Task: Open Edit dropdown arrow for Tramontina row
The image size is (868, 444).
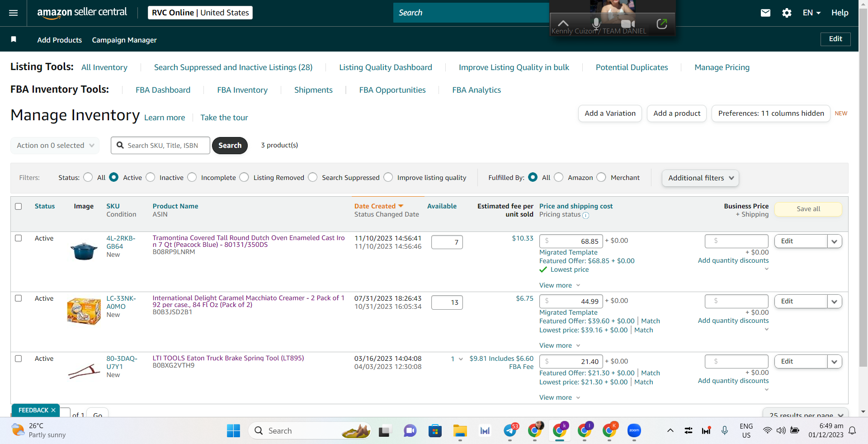Action: [x=835, y=241]
